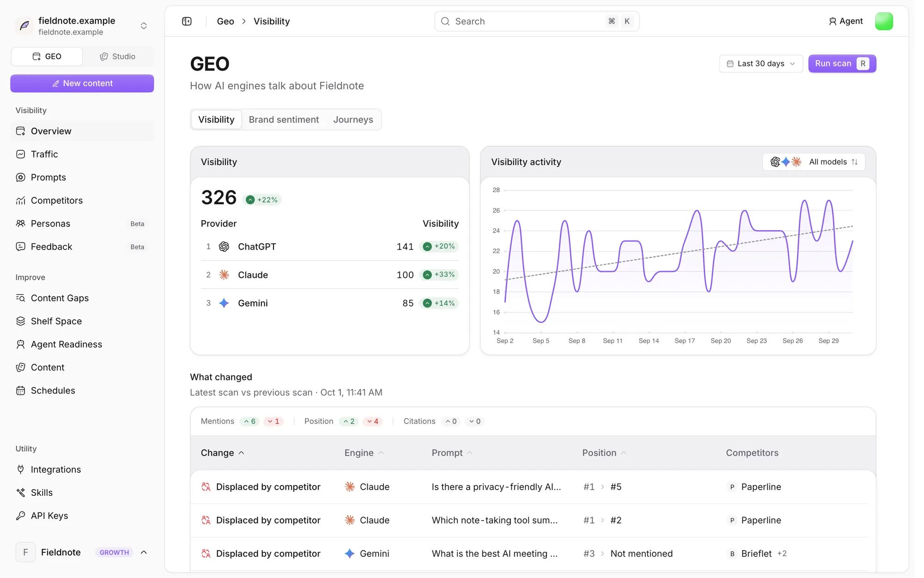Open API Keys page

point(82,516)
